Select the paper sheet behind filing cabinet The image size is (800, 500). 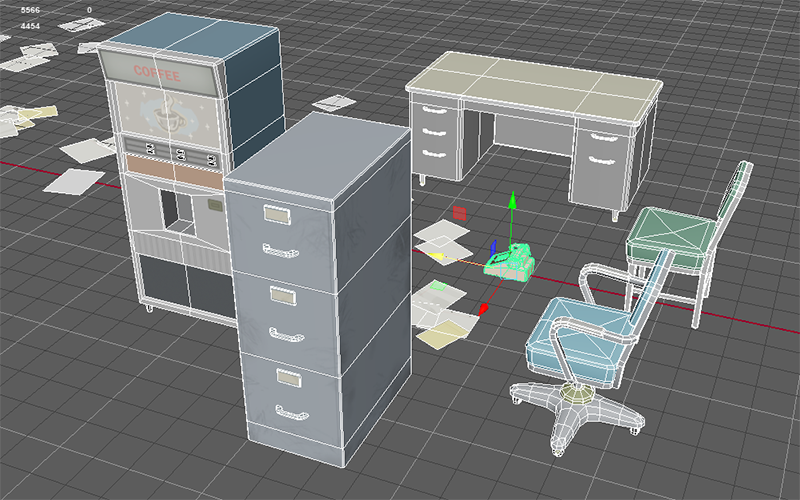334,103
